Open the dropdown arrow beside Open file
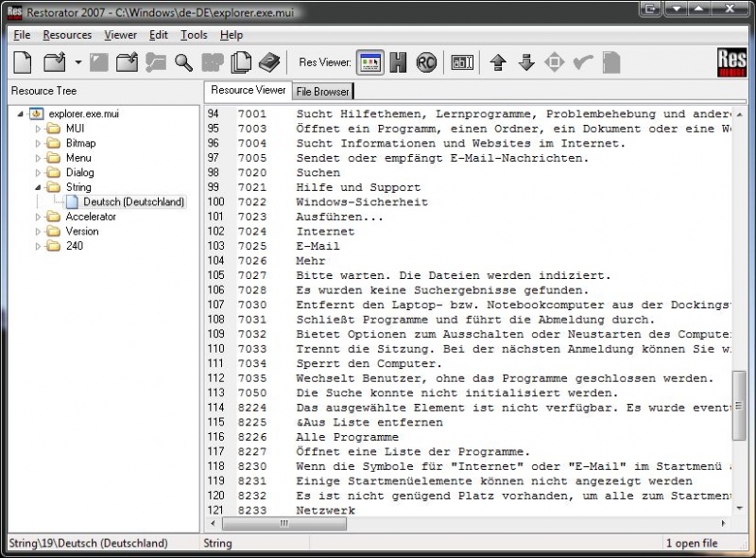 click(x=78, y=62)
